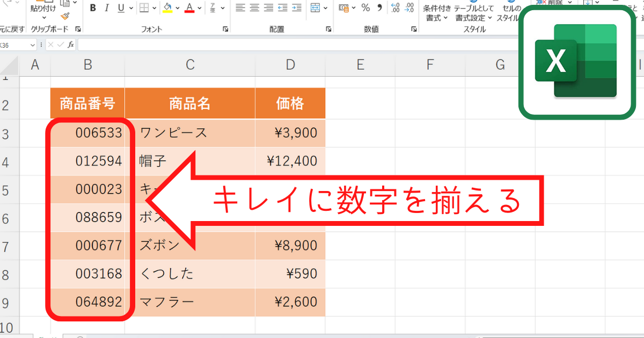Click the Merge and Center icon

coord(314,6)
